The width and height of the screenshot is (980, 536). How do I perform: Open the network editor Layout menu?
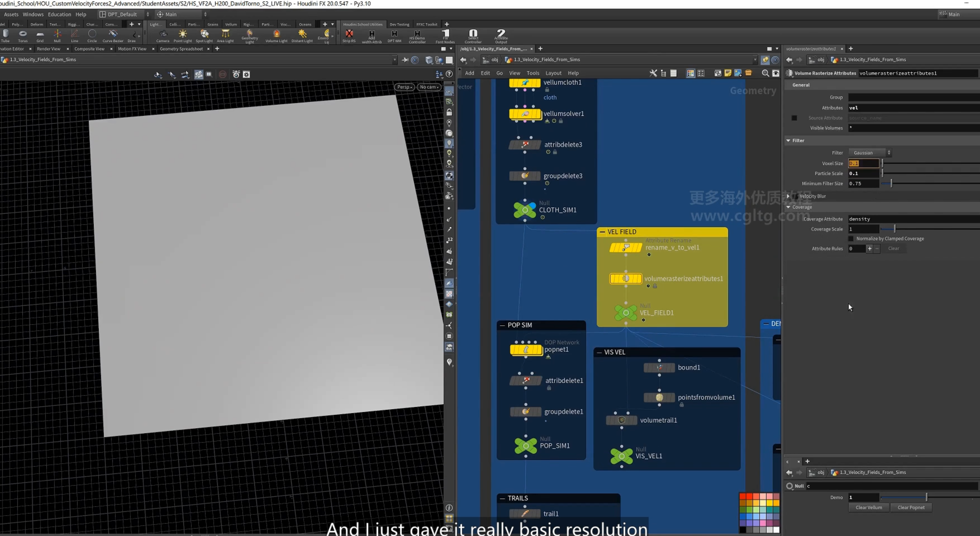pos(553,73)
